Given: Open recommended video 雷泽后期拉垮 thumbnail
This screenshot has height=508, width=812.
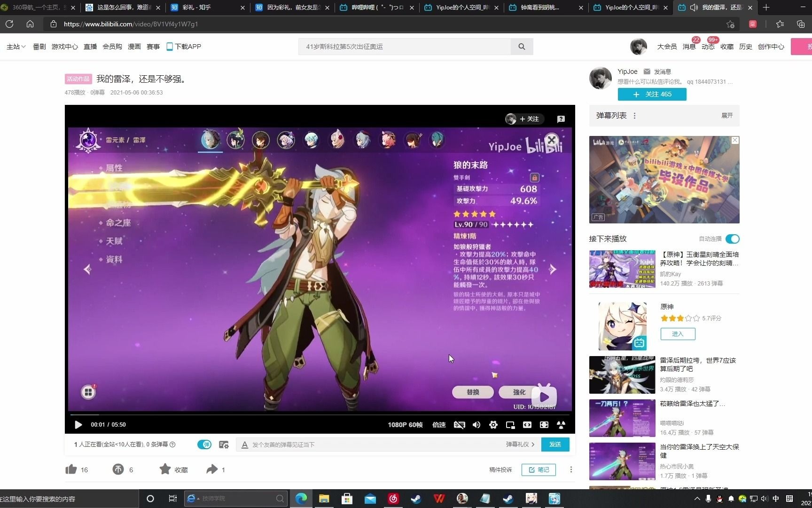Looking at the screenshot, I should click(622, 374).
